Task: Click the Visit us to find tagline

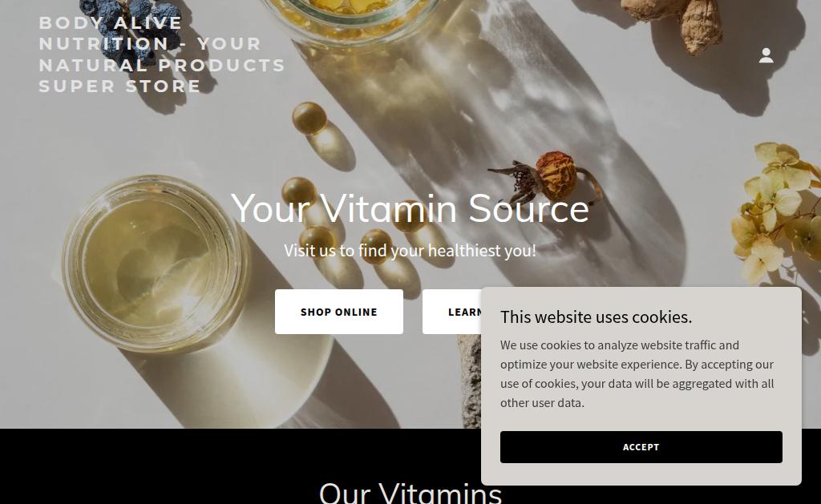Action: coord(410,251)
